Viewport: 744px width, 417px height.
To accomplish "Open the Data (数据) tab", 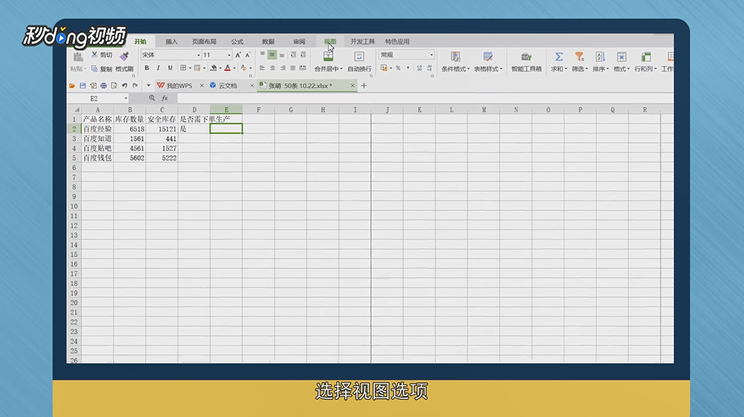I will click(x=268, y=42).
